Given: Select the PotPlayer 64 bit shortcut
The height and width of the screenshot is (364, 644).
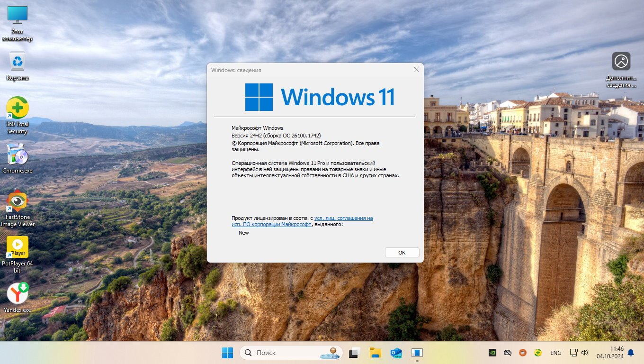Looking at the screenshot, I should click(x=18, y=255).
